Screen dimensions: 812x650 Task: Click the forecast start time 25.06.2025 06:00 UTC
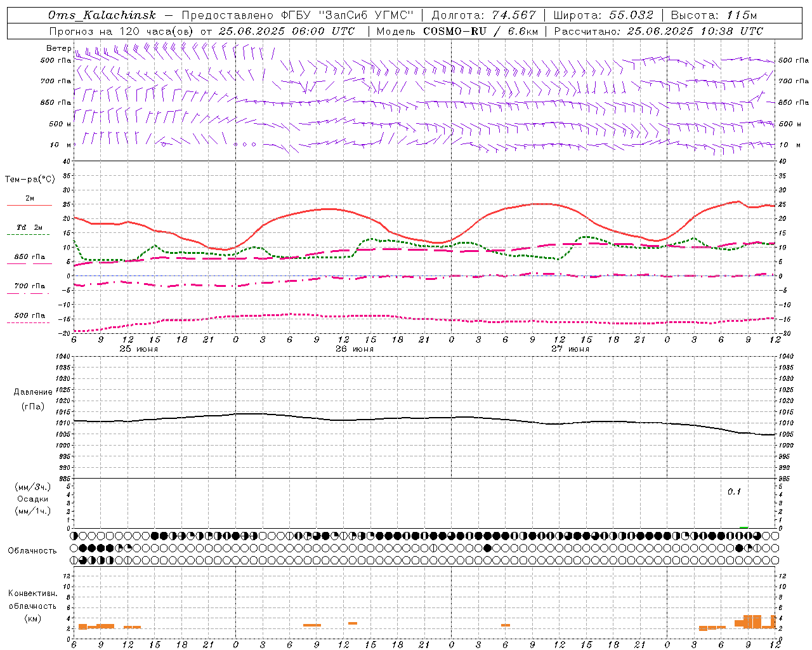[x=286, y=31]
